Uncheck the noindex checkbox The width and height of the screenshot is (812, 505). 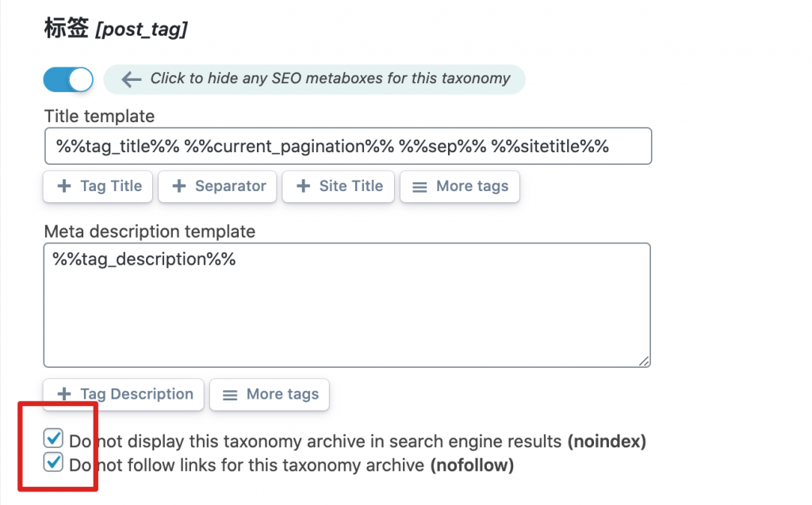(54, 438)
